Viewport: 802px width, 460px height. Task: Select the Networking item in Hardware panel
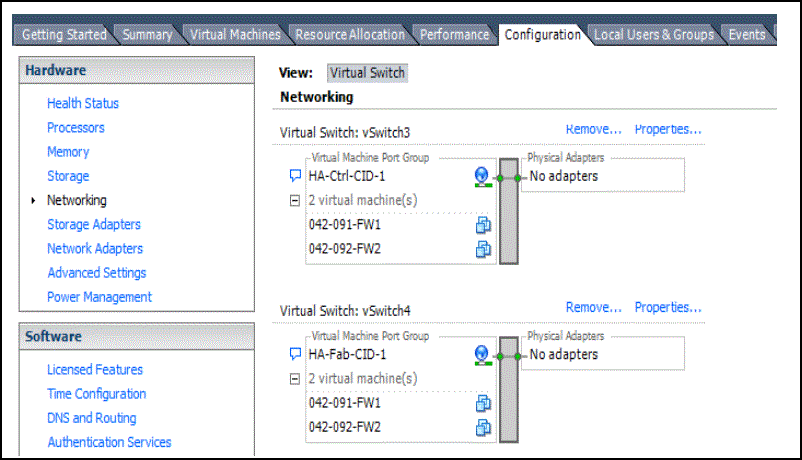[77, 200]
